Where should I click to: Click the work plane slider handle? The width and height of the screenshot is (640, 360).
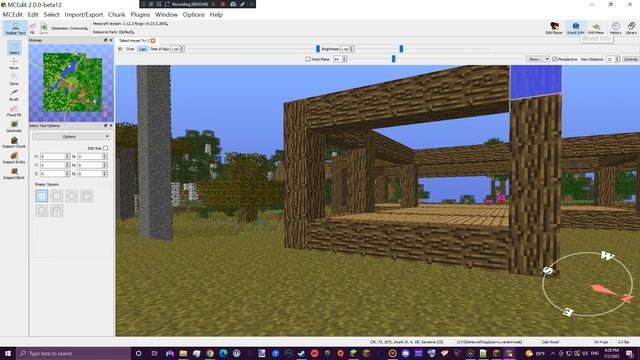click(393, 59)
